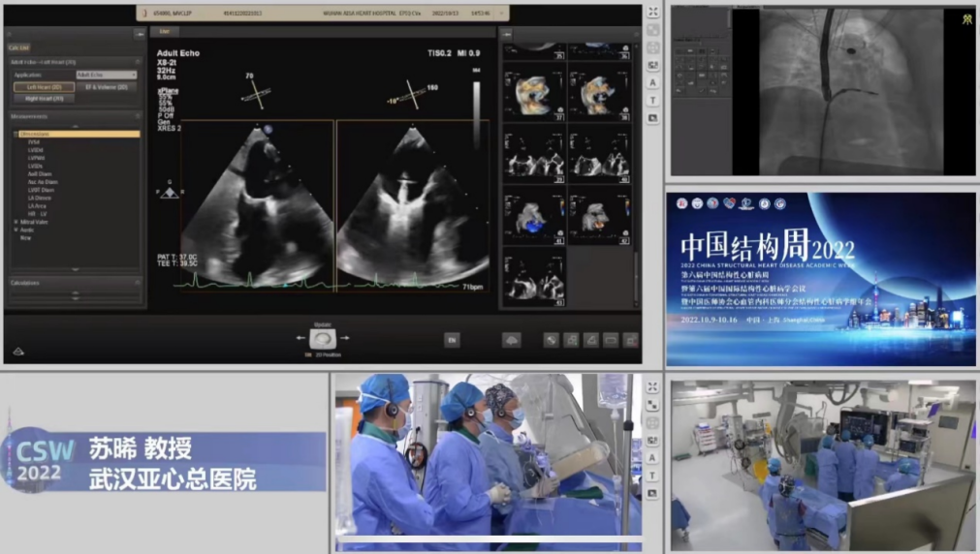This screenshot has width=980, height=554.
Task: Click the 'T' text icon in top side toolbar
Action: (653, 100)
